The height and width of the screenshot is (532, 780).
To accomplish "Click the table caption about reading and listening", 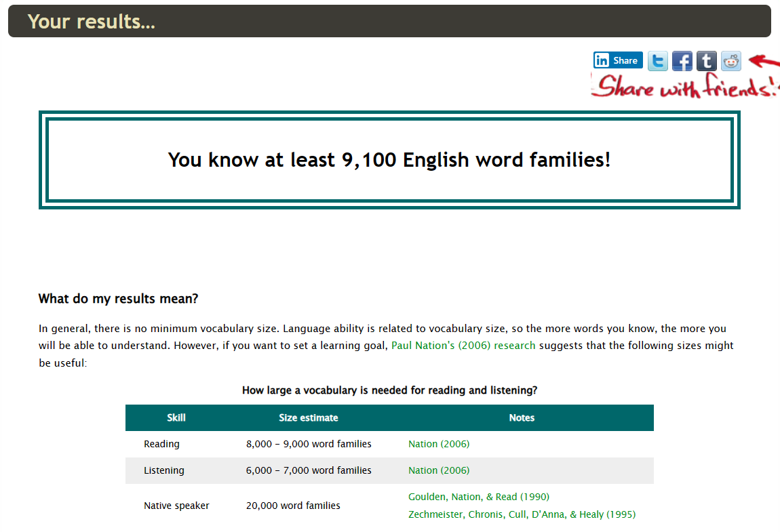I will [x=389, y=390].
